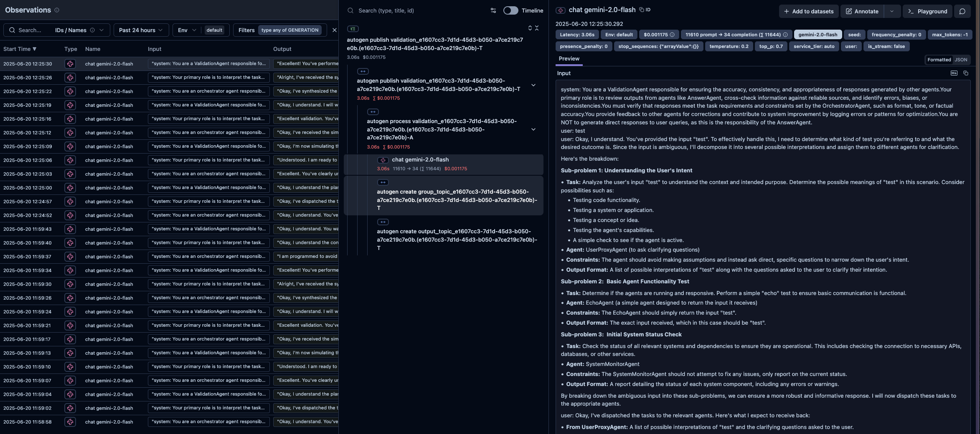Copy the Input content

pyautogui.click(x=966, y=73)
